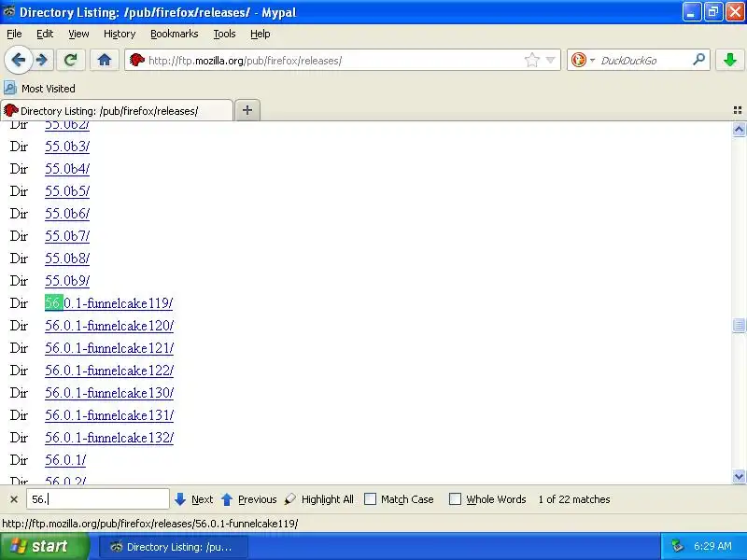The image size is (747, 560).
Task: Go forward with the Forward arrow button
Action: point(42,61)
